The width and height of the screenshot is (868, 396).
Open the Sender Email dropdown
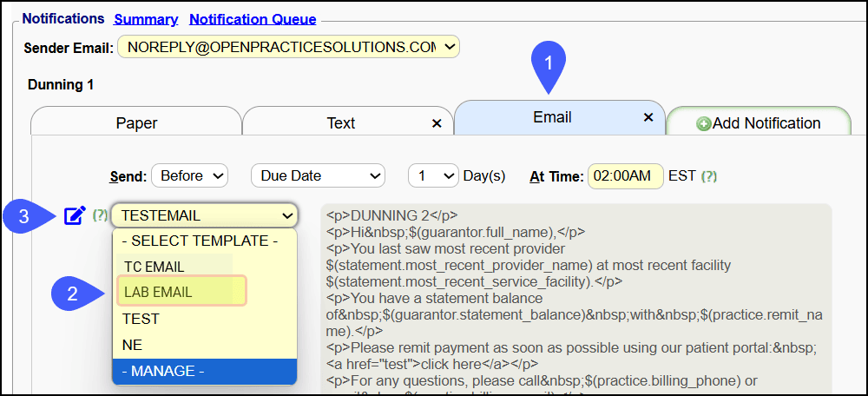click(x=288, y=46)
